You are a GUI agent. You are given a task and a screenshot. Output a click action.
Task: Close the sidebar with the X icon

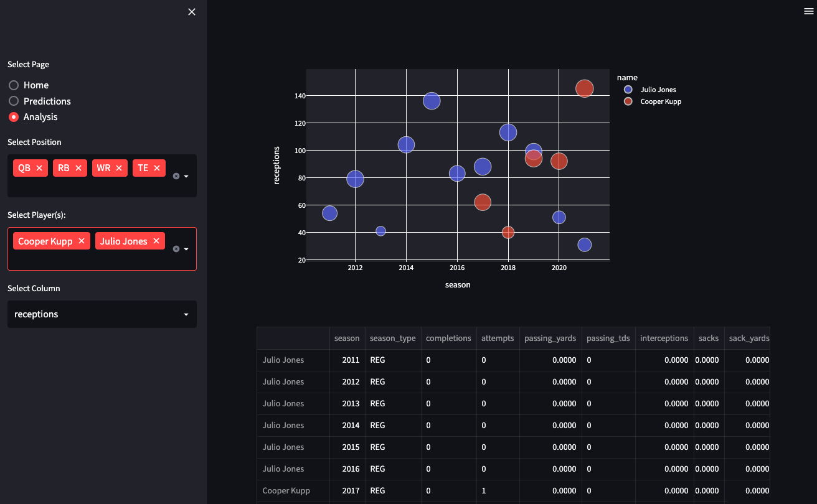tap(192, 12)
